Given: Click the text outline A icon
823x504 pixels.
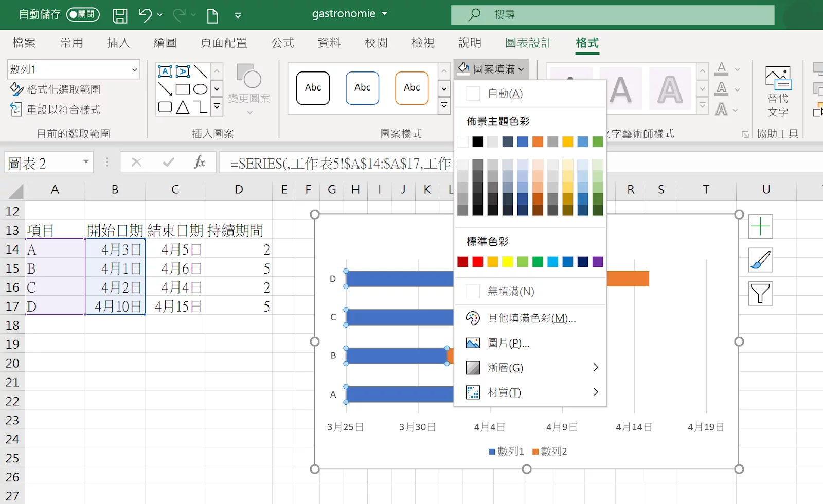Looking at the screenshot, I should tap(722, 89).
